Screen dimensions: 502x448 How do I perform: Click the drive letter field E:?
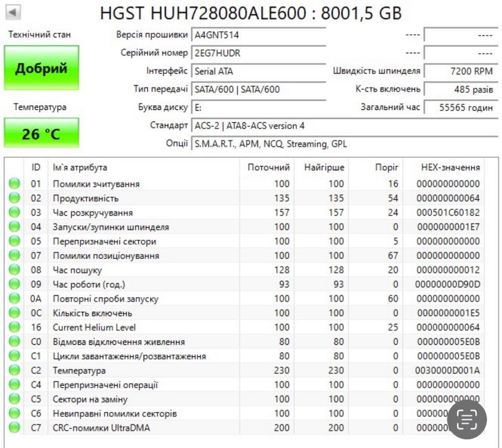(259, 108)
